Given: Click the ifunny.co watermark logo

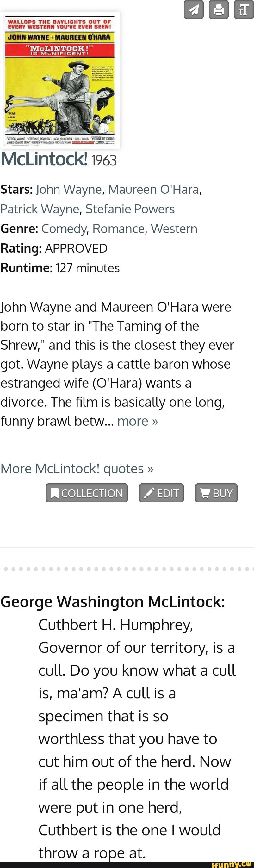Looking at the screenshot, I should pyautogui.click(x=232, y=864).
